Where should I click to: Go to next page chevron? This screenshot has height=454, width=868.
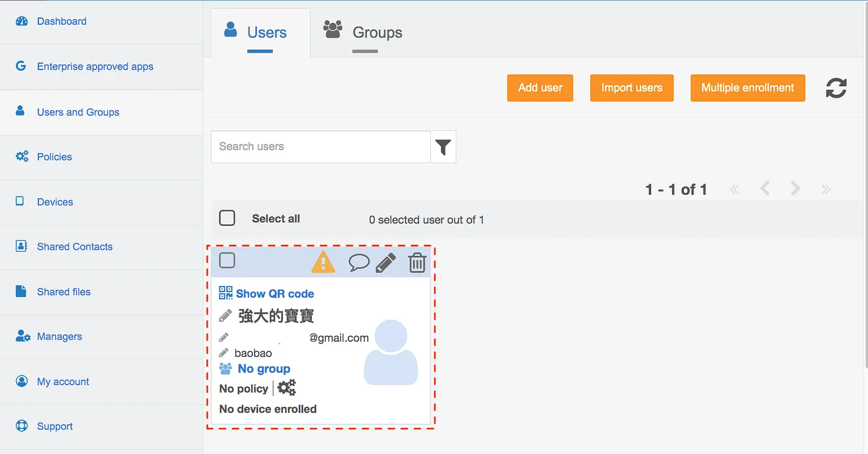pyautogui.click(x=795, y=189)
